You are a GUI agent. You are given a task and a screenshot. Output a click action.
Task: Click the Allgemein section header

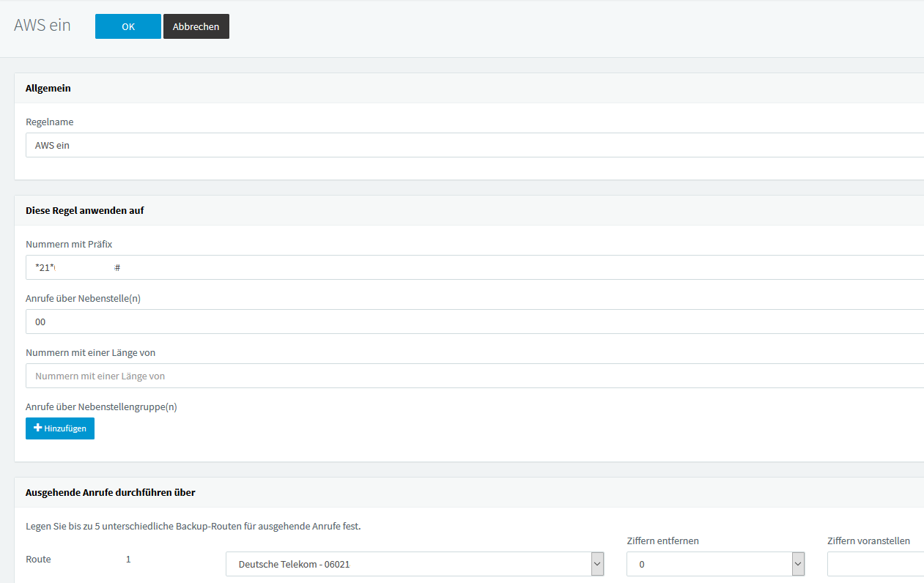click(48, 88)
